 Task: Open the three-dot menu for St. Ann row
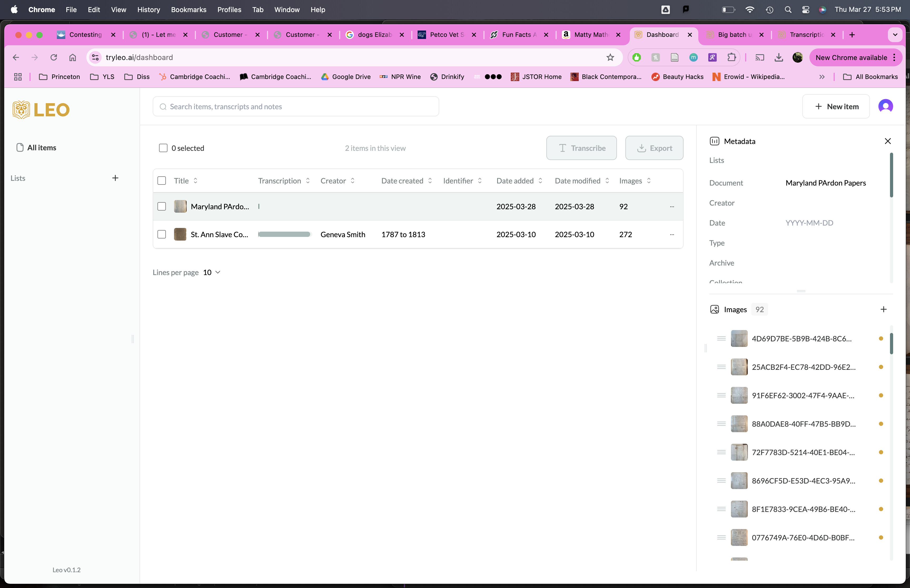pyautogui.click(x=672, y=235)
